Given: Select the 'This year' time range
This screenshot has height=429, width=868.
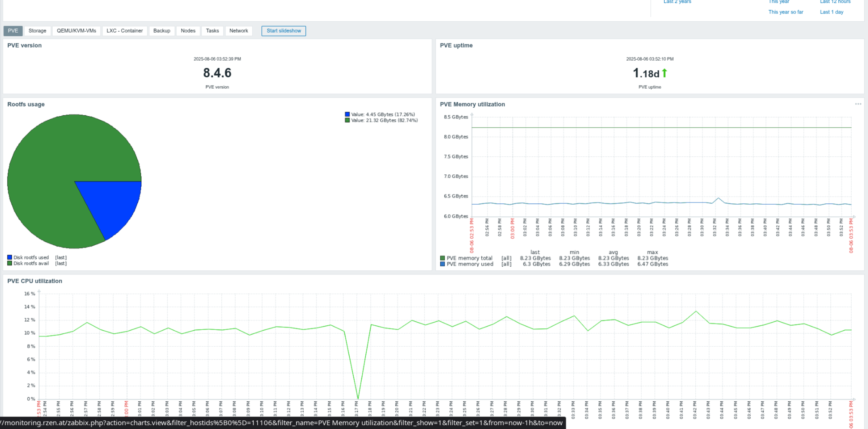Looking at the screenshot, I should click(x=779, y=1).
